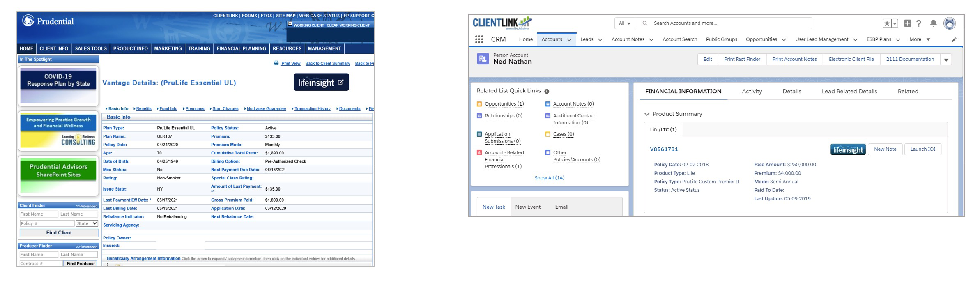This screenshot has height=285, width=980.
Task: Open policy link V8561731
Action: click(664, 149)
